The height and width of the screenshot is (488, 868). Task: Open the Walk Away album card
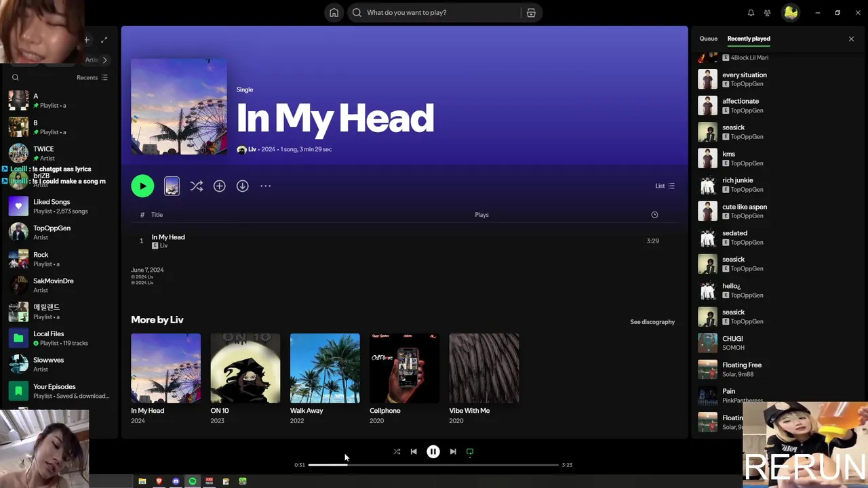(325, 379)
